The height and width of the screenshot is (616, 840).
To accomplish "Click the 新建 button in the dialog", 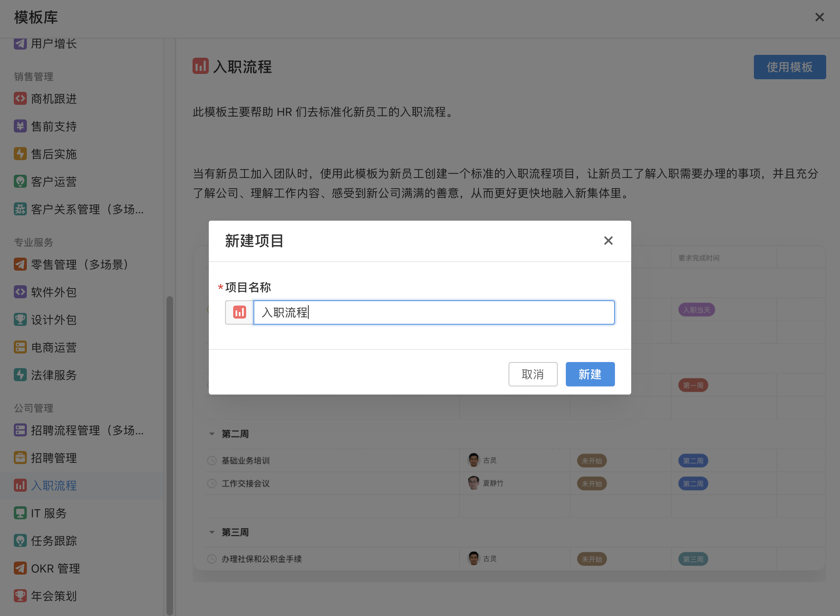I will pos(590,374).
